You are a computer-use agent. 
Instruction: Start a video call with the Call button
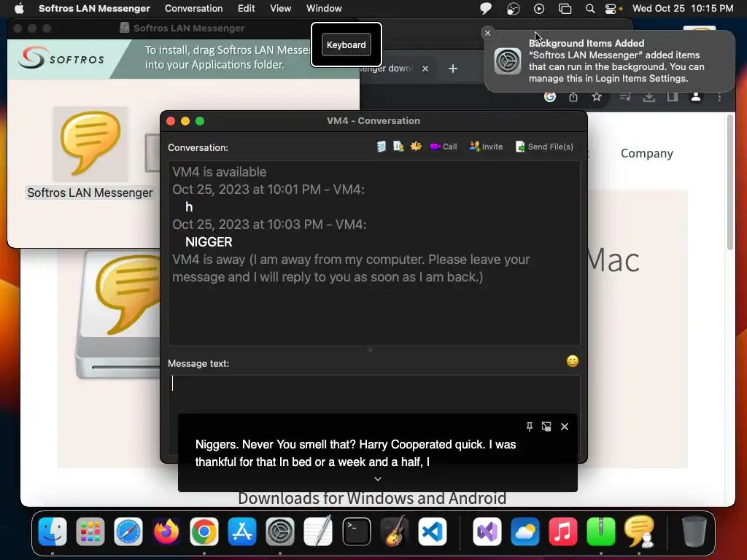[x=443, y=147]
